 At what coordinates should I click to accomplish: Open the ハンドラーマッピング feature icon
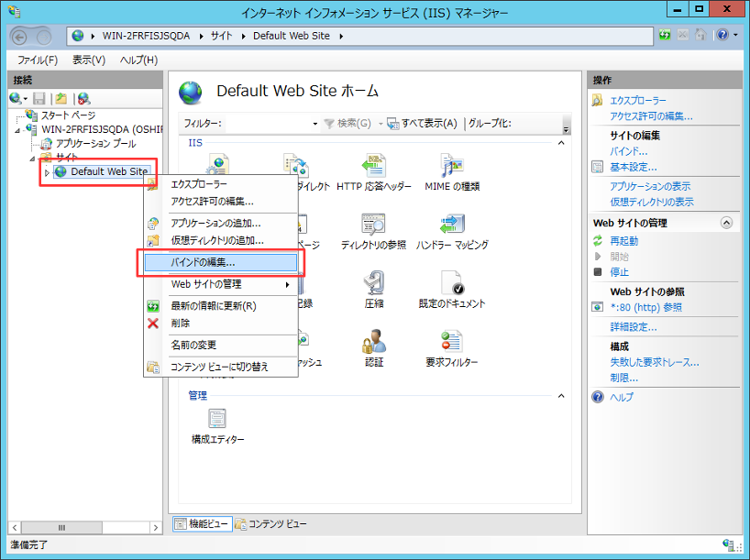click(x=452, y=232)
